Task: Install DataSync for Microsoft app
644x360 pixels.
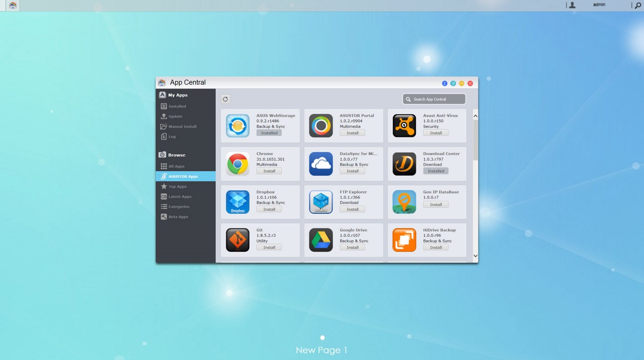Action: click(x=353, y=171)
